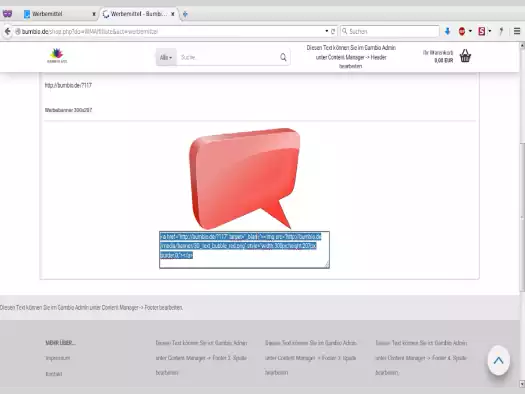Open the browser hamburger menu
Viewport: 525px width, 394px height.
[517, 31]
